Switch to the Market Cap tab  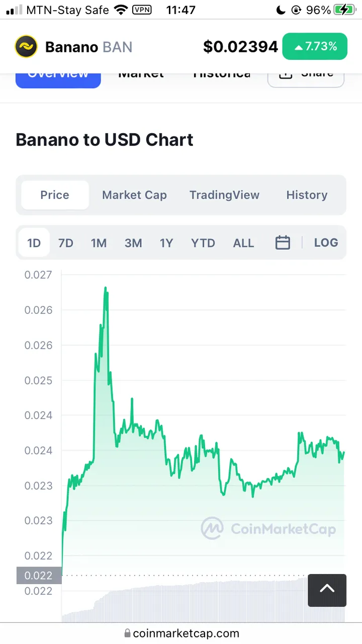click(134, 195)
